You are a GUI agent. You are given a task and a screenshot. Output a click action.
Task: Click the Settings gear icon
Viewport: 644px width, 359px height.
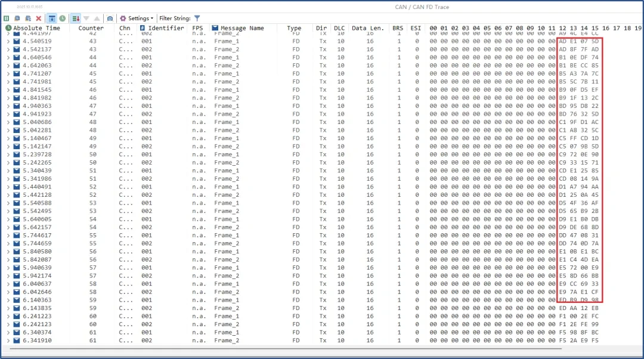pos(123,18)
